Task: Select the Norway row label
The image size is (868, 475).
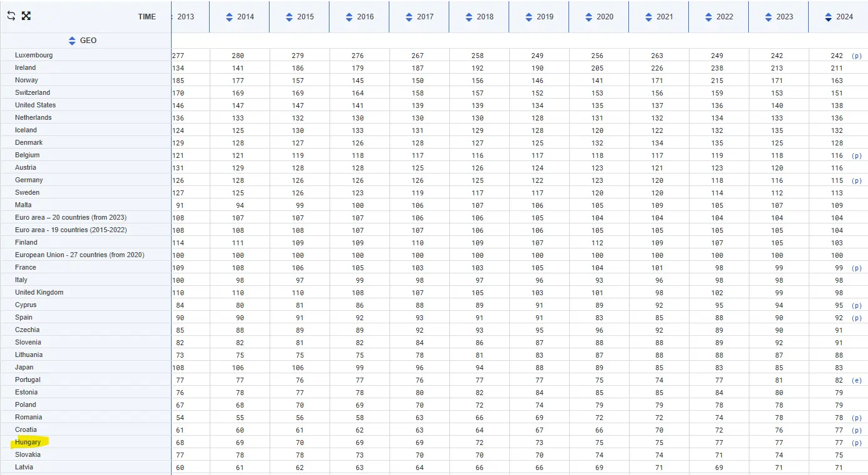Action: 27,80
